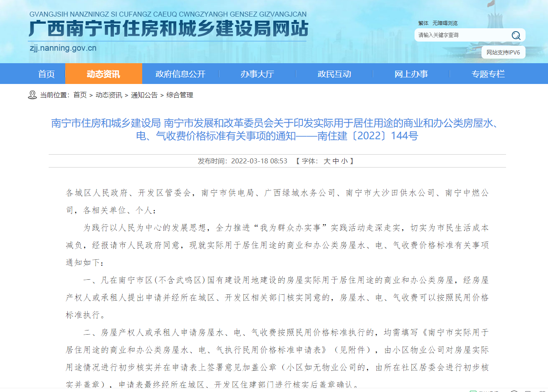The width and height of the screenshot is (548, 392).
Task: Open the 专题专栏 navigation item
Action: 488,74
